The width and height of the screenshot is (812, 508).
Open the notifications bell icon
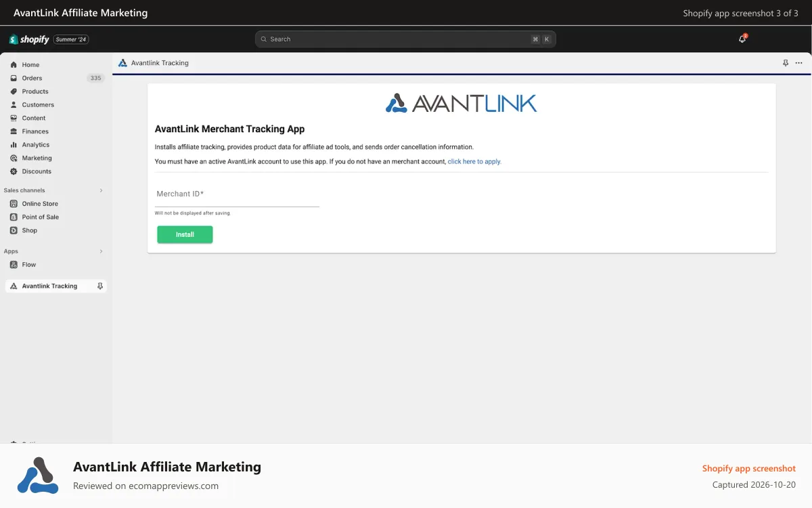tap(742, 39)
